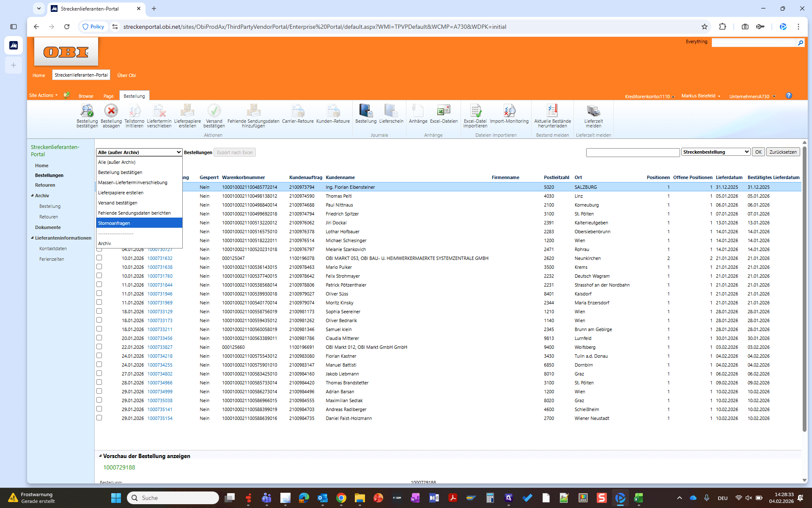This screenshot has height=508, width=812.
Task: Tick the checkbox for order 1000731632
Action: click(x=99, y=258)
